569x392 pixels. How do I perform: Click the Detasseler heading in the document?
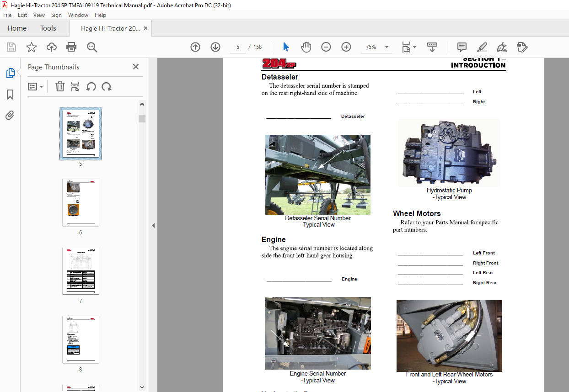[280, 77]
